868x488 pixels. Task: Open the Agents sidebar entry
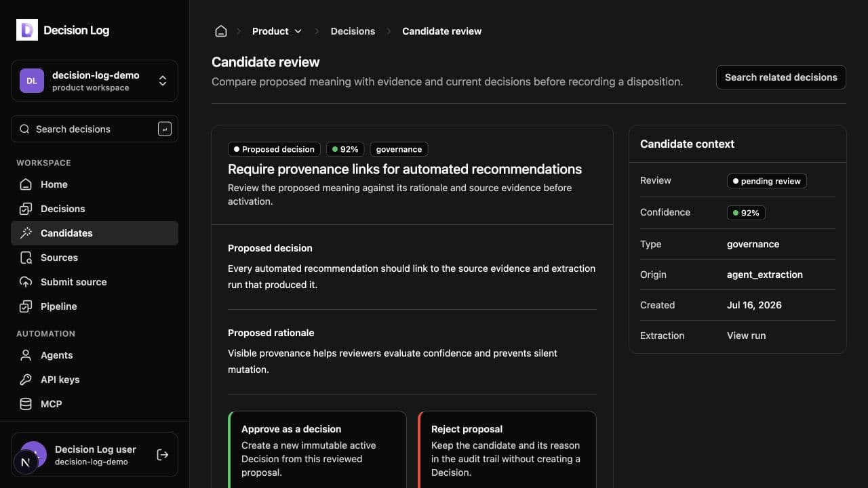click(x=94, y=355)
